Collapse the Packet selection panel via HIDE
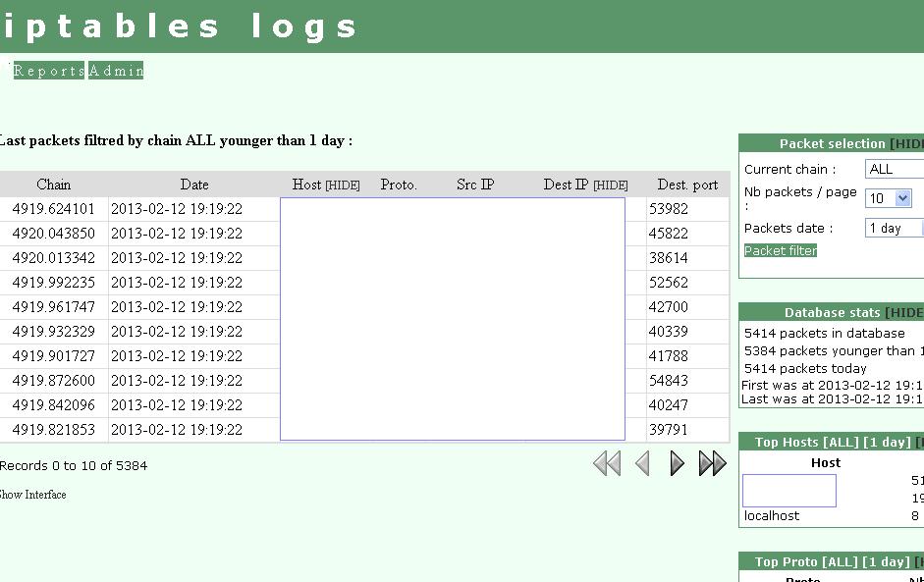The image size is (924, 582). 914,143
